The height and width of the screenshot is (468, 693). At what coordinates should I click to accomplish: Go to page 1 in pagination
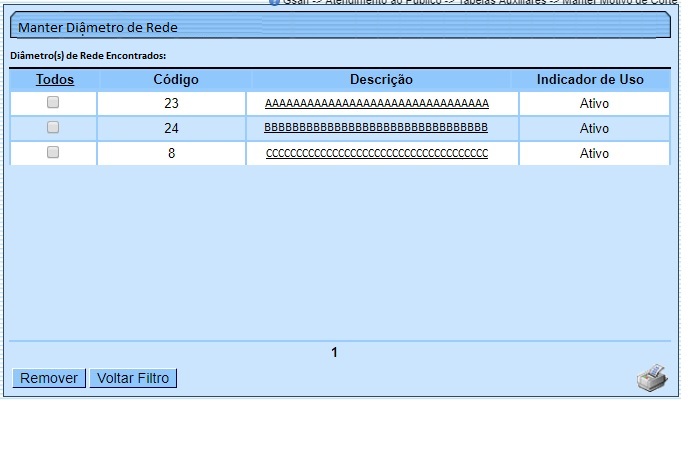coord(334,352)
